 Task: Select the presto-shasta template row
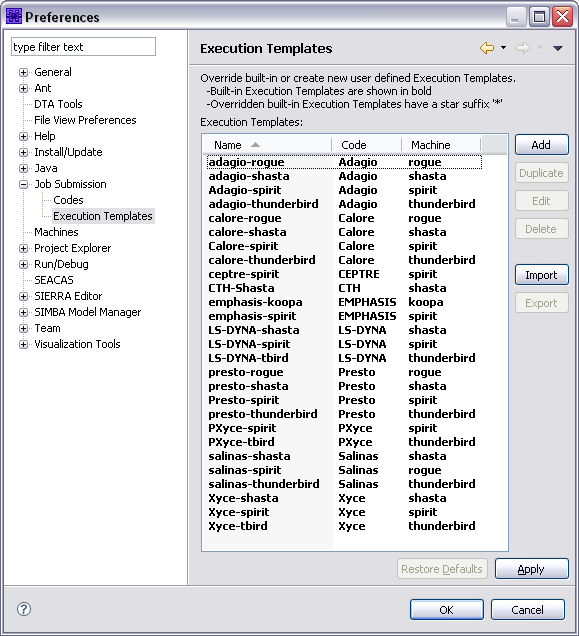[344, 386]
